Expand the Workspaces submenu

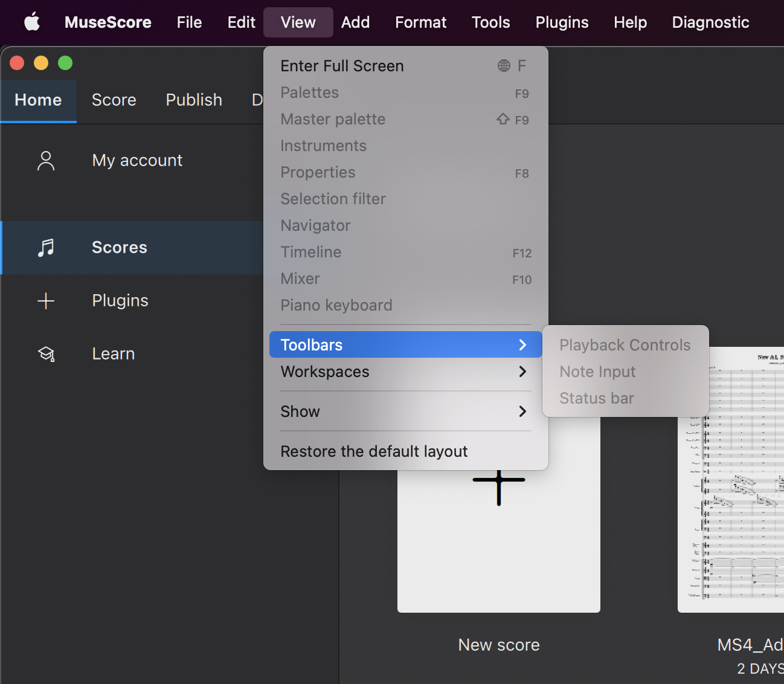(325, 372)
